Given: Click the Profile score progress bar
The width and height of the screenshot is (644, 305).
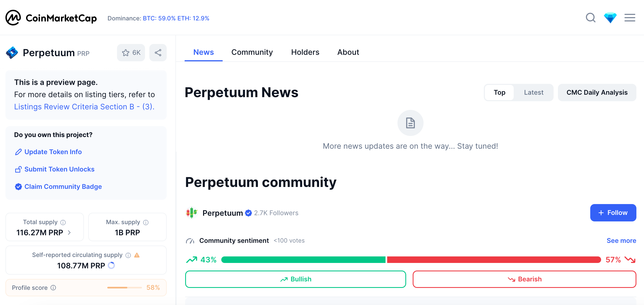Looking at the screenshot, I should pyautogui.click(x=124, y=288).
